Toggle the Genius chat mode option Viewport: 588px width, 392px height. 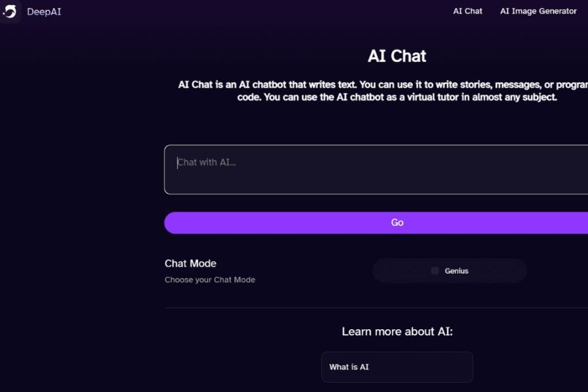point(449,270)
